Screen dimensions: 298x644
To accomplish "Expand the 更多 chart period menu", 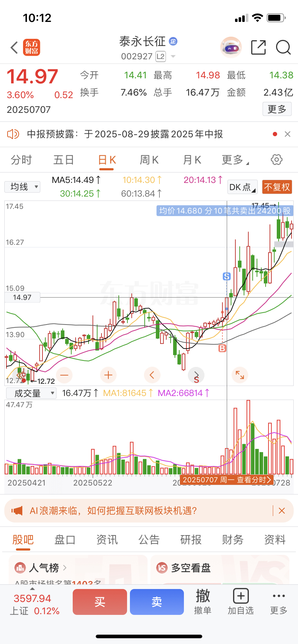I will (235, 160).
